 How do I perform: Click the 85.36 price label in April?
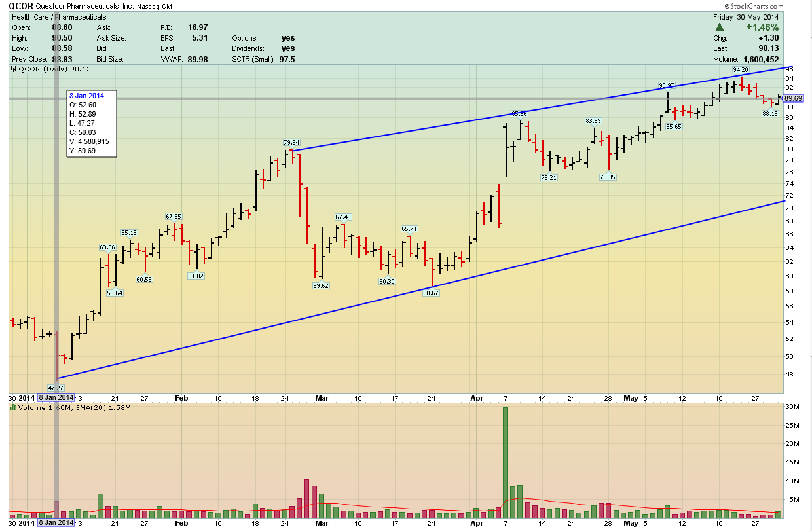519,114
